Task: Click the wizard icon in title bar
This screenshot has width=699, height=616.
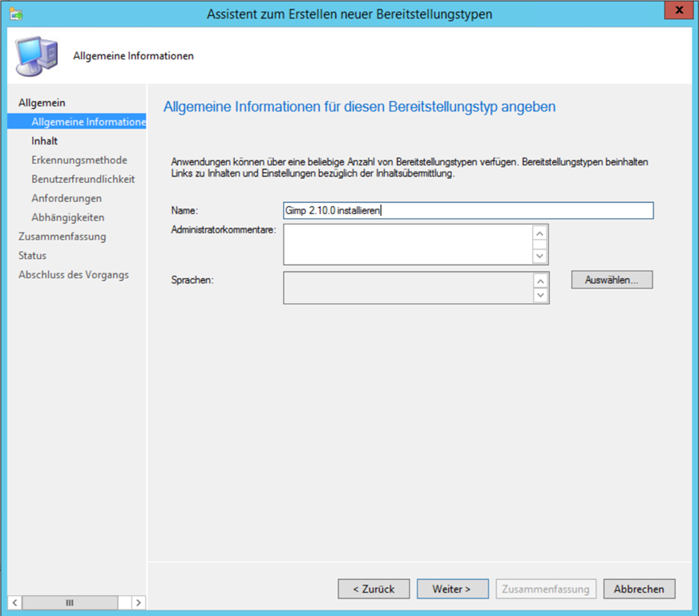Action: pyautogui.click(x=16, y=14)
